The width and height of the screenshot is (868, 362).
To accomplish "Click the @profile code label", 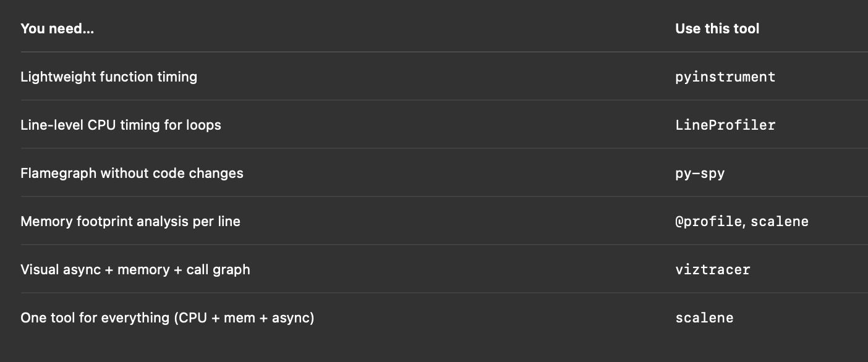I will pyautogui.click(x=708, y=221).
